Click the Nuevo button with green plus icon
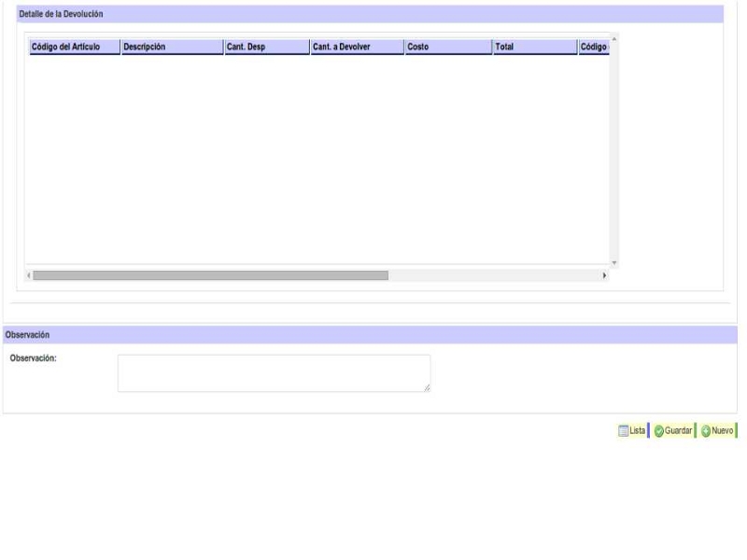The width and height of the screenshot is (747, 560). pos(717,430)
